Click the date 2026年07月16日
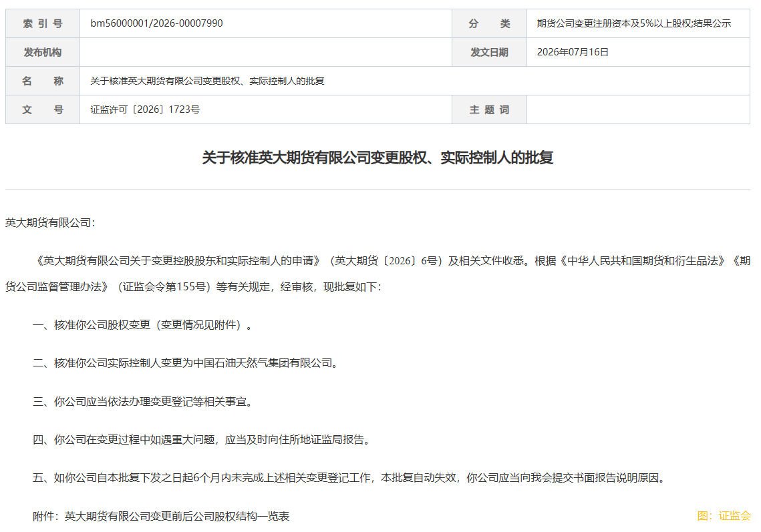 [573, 52]
